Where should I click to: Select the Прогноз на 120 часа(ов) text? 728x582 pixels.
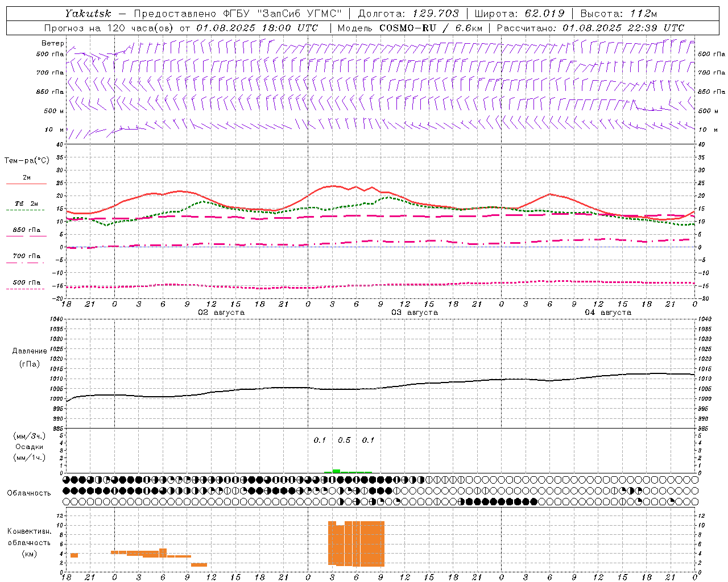click(109, 28)
